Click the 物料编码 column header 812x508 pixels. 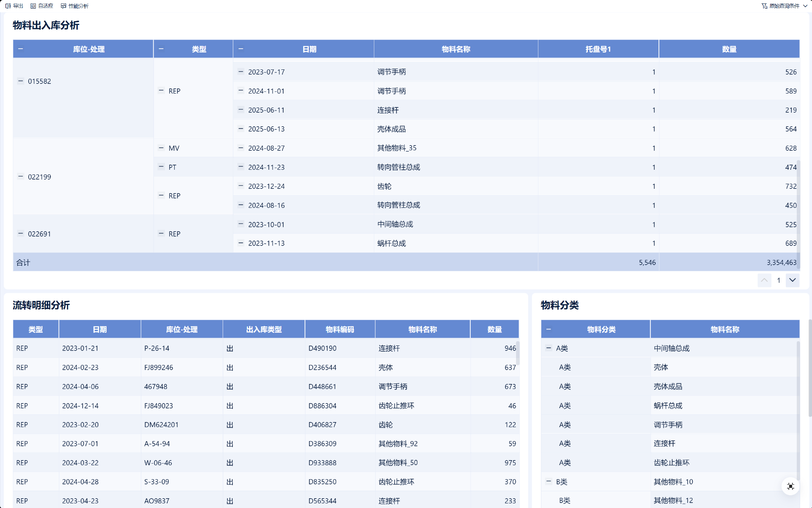[x=340, y=329]
